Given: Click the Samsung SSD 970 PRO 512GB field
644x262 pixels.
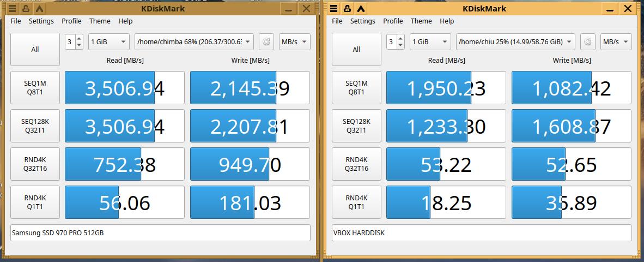Looking at the screenshot, I should tap(160, 233).
